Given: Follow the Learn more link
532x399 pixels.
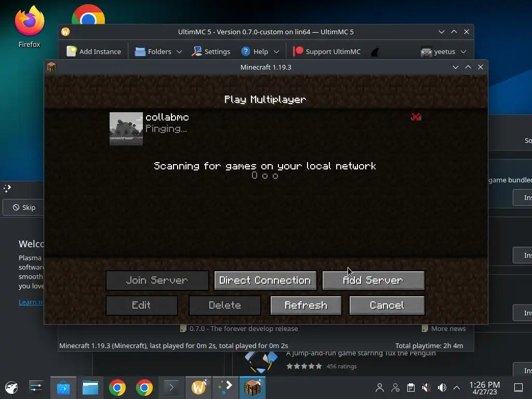Looking at the screenshot, I should 31,302.
